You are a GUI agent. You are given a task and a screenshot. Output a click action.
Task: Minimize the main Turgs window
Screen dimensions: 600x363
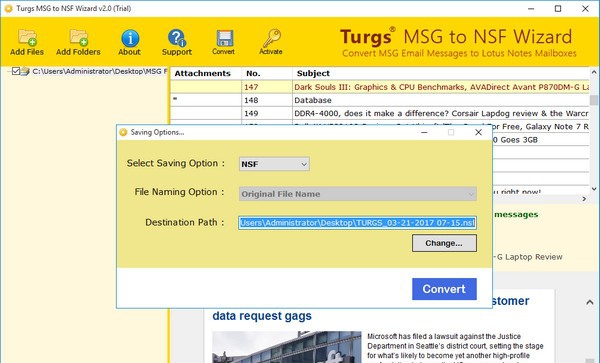531,8
